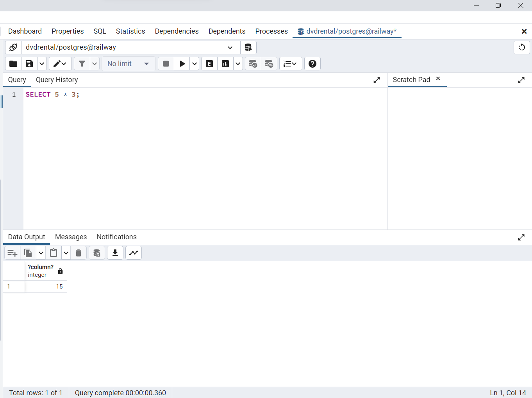The height and width of the screenshot is (398, 532).
Task: Click the Paste clipboard icon
Action: coord(54,253)
